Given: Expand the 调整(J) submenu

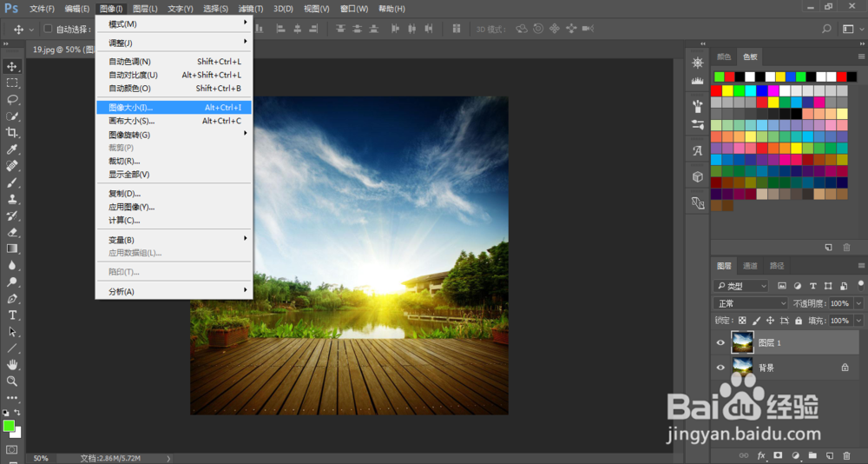Looking at the screenshot, I should coord(174,43).
